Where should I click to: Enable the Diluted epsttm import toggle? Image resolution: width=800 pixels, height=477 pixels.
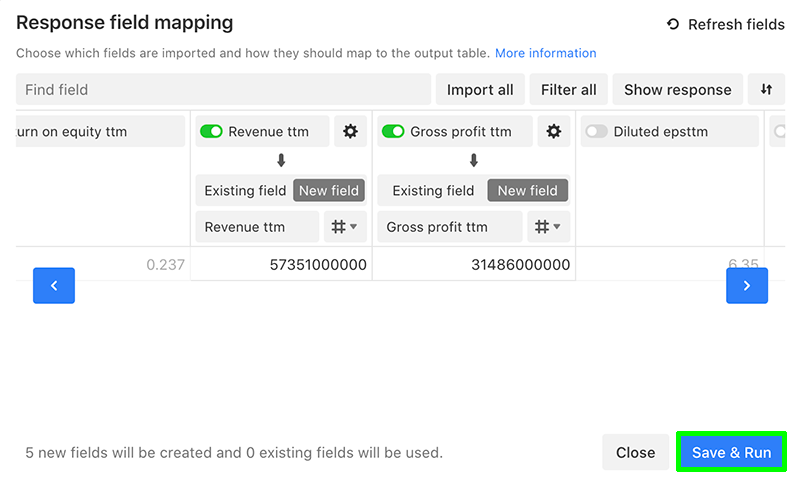point(596,132)
